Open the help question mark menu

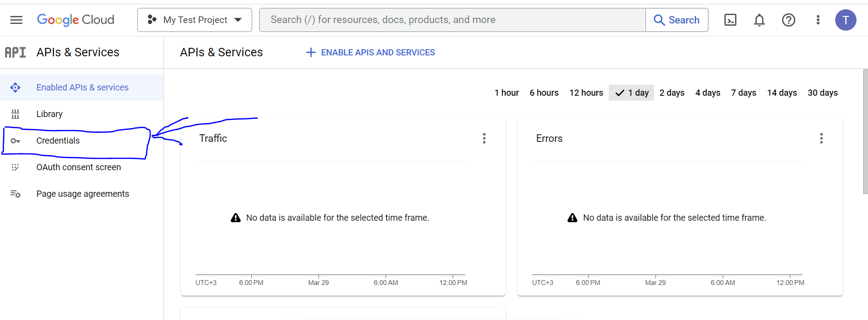788,20
